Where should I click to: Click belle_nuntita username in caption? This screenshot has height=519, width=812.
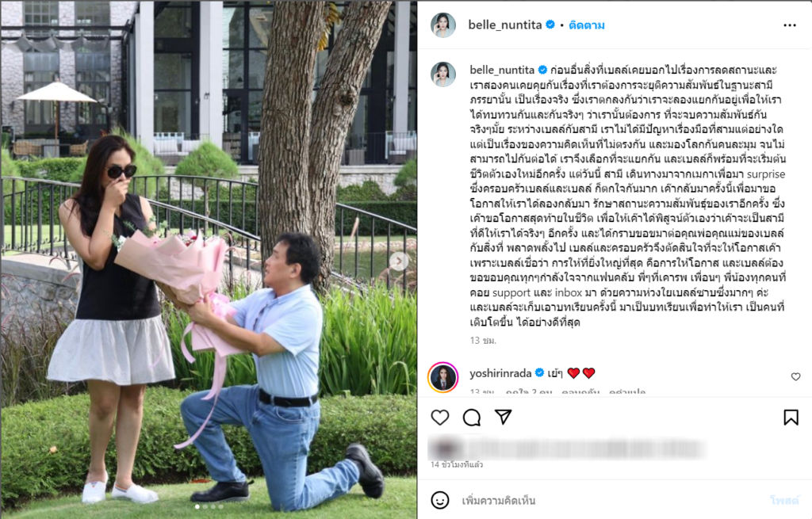[x=502, y=70]
